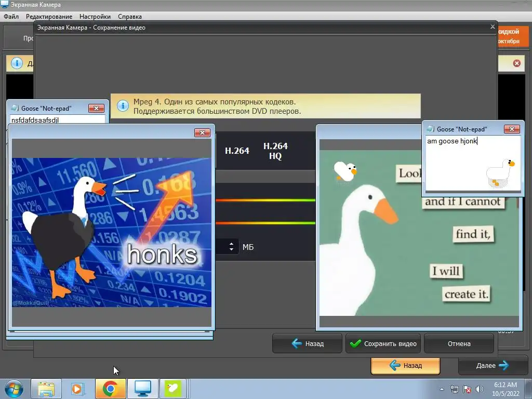Adjust the lower quality gradient slider
The width and height of the screenshot is (532, 399).
(x=265, y=223)
